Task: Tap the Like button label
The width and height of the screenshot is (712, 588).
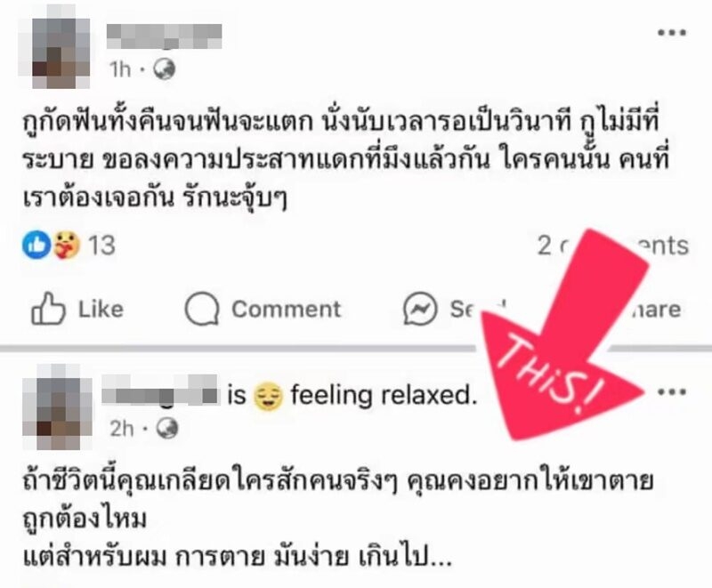Action: click(x=101, y=309)
